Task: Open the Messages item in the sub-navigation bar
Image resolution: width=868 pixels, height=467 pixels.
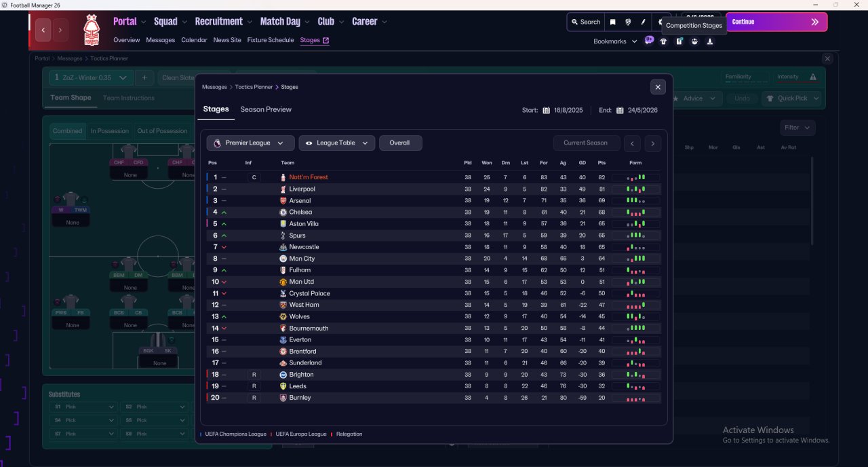Action: pos(161,40)
